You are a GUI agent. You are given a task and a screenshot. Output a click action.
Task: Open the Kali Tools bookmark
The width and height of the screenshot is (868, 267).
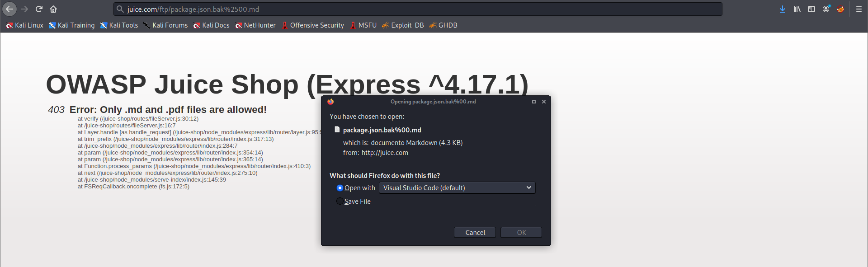119,25
